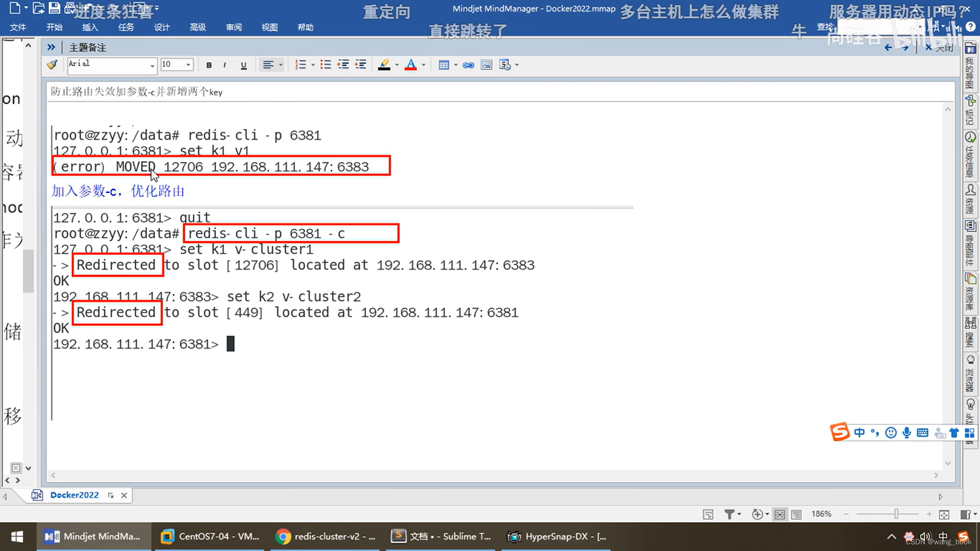Click the bulleted list icon

[326, 65]
